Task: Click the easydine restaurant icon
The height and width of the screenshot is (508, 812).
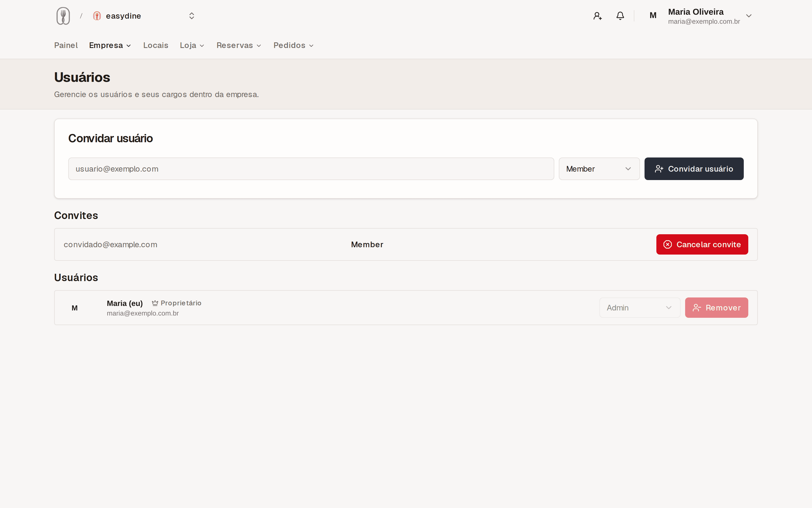Action: pos(97,16)
